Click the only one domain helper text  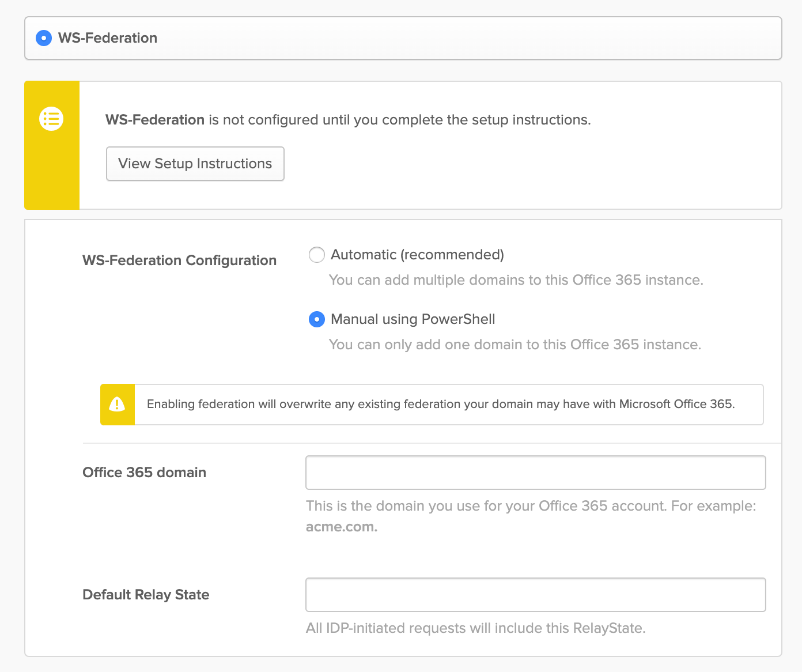[x=515, y=345]
